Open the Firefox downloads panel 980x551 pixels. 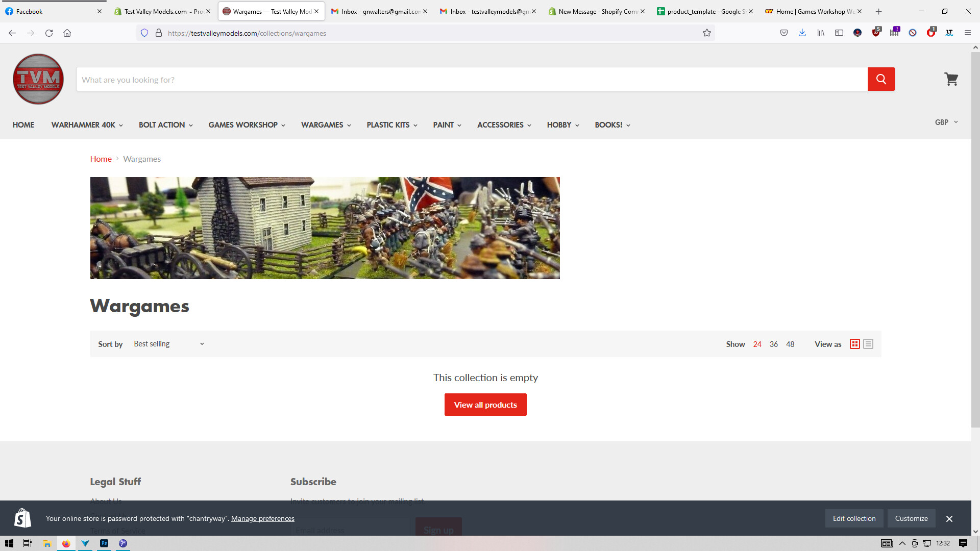click(802, 33)
